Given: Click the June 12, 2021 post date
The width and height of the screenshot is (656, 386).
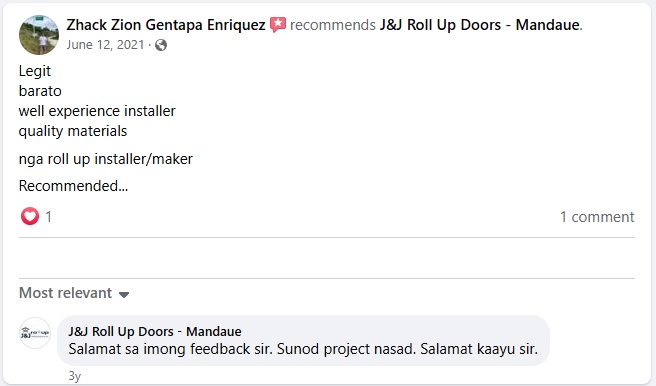Looking at the screenshot, I should pos(105,45).
